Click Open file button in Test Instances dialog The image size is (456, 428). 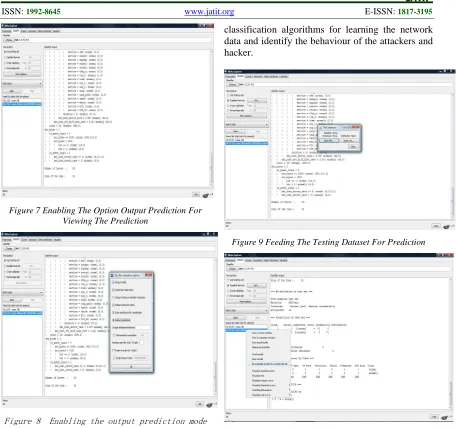coord(328,140)
